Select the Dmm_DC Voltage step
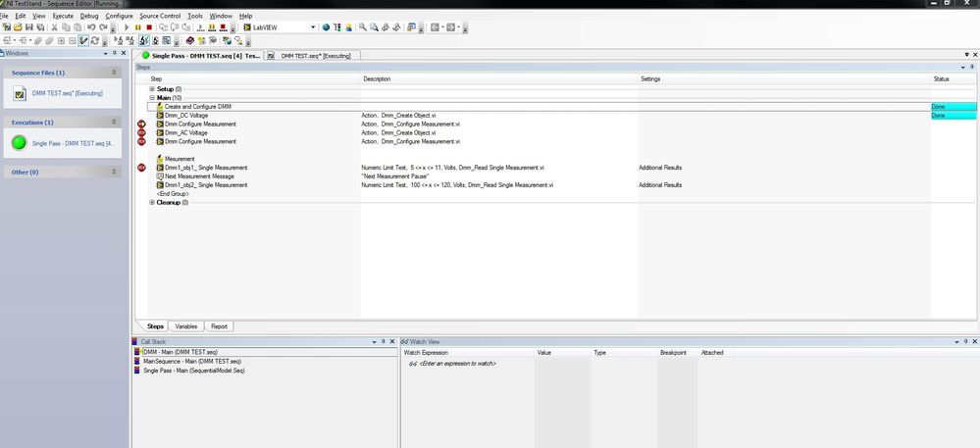The width and height of the screenshot is (980, 448). click(x=186, y=116)
